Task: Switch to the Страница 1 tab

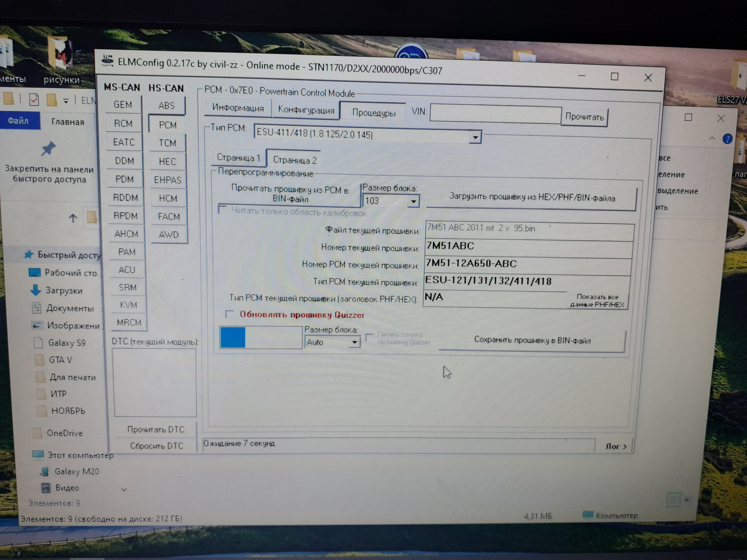Action: coord(238,157)
